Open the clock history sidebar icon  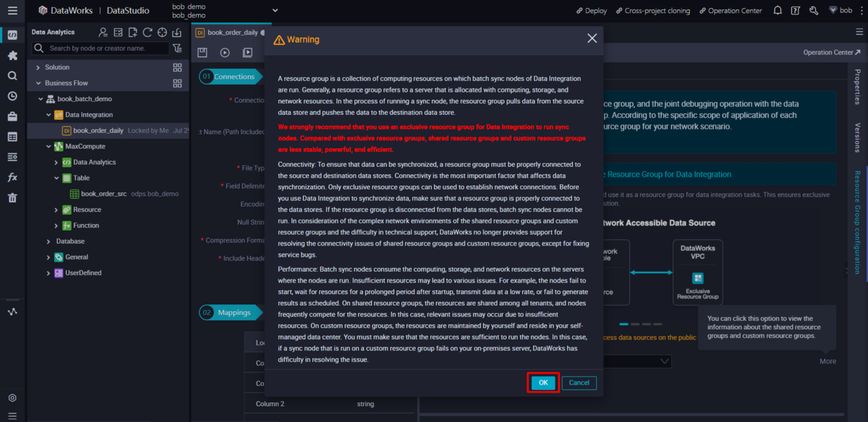coord(12,95)
